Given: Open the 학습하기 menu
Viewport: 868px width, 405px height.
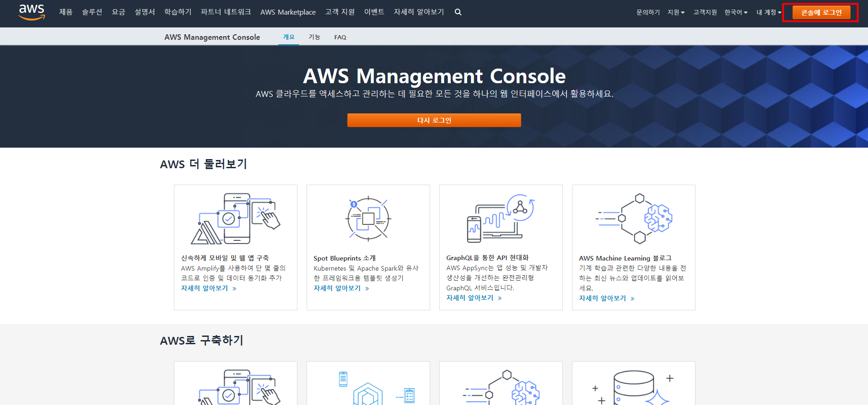Looking at the screenshot, I should click(x=178, y=12).
